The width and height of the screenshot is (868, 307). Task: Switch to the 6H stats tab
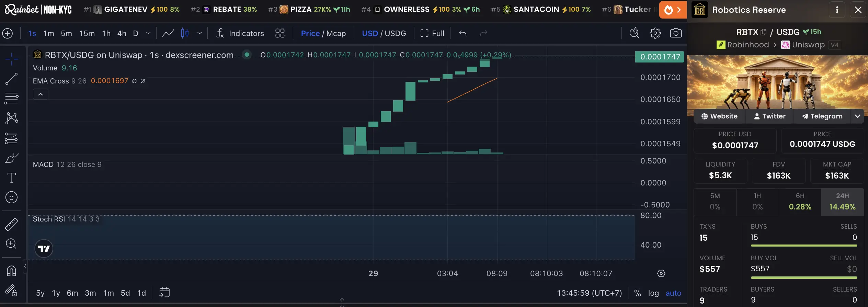[800, 202]
